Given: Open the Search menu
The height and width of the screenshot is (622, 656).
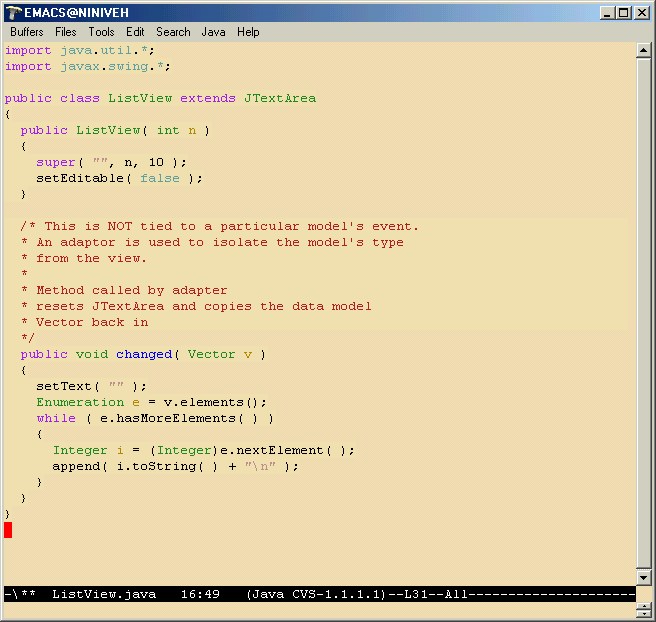Looking at the screenshot, I should tap(173, 32).
